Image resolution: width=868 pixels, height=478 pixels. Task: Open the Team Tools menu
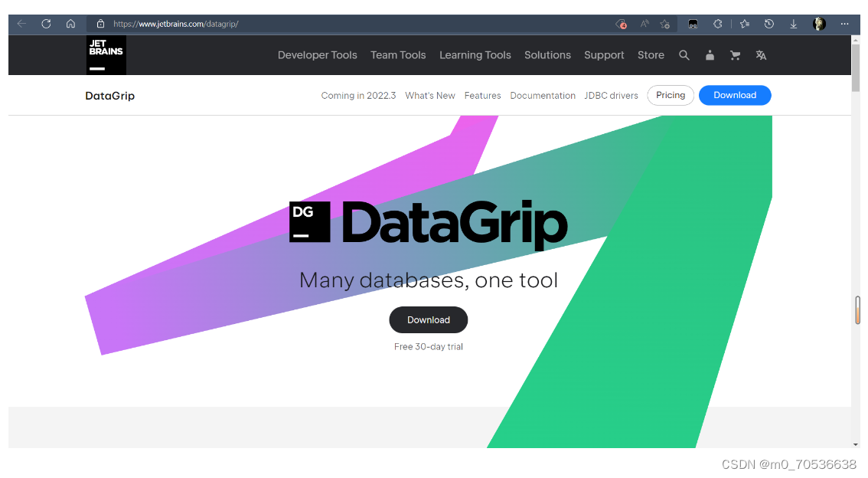(398, 55)
